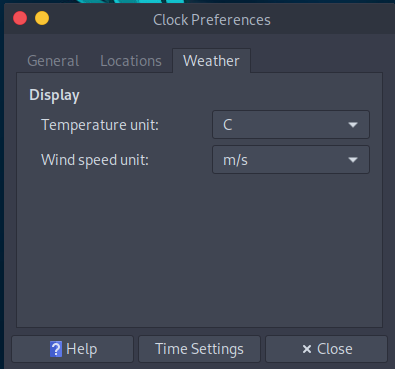Viewport: 395px width, 369px height.
Task: Open Time Settings
Action: click(x=199, y=349)
